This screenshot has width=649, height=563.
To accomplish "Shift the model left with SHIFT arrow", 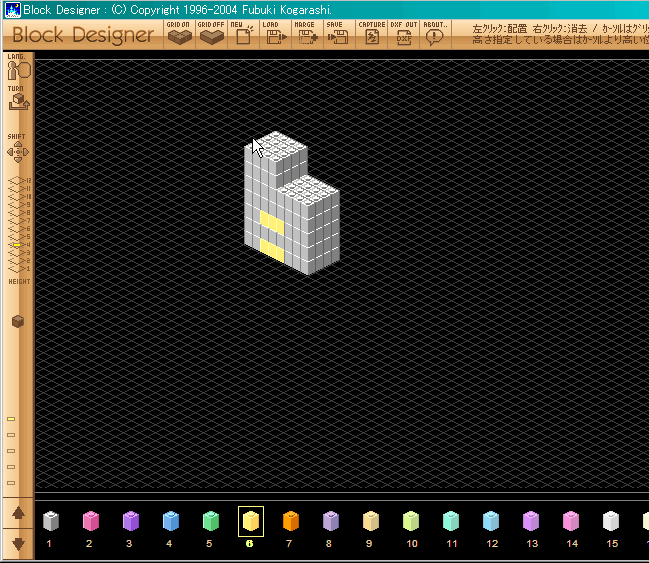I will pos(10,152).
